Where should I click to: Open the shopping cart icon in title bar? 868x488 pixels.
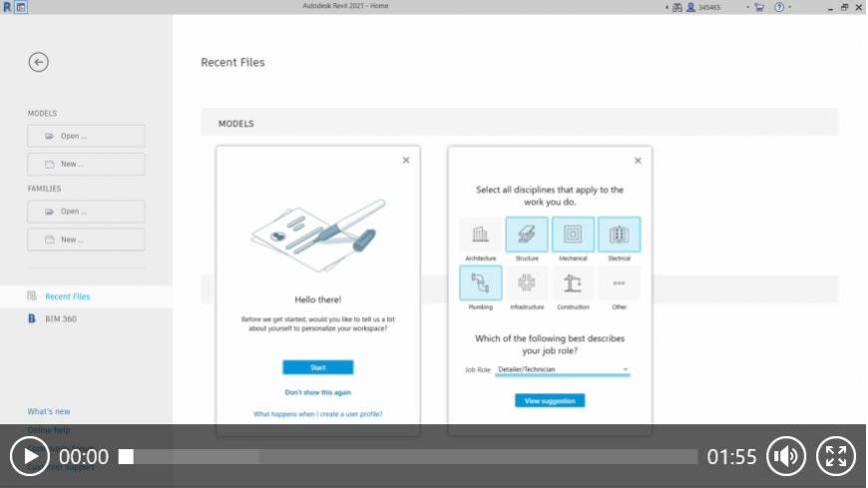coord(759,7)
